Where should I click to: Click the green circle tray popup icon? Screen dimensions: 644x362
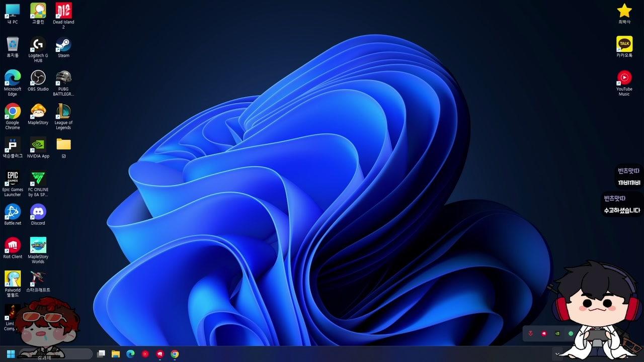(571, 333)
